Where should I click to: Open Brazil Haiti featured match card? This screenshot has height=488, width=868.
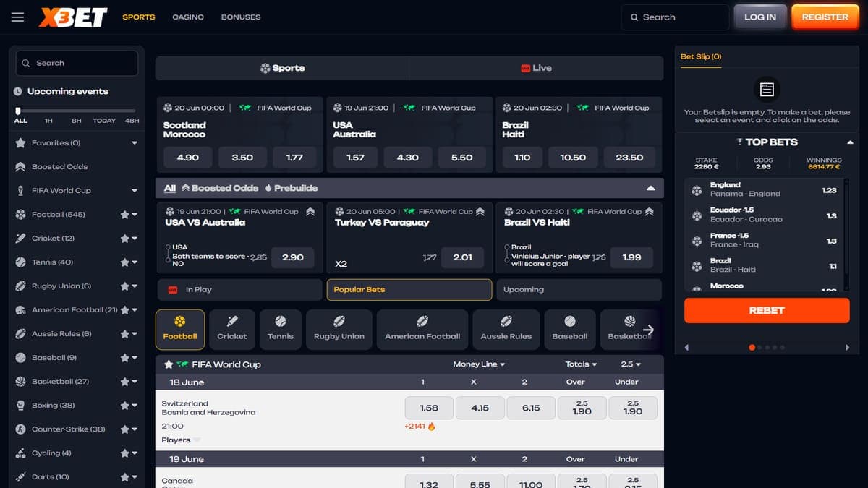(579, 134)
